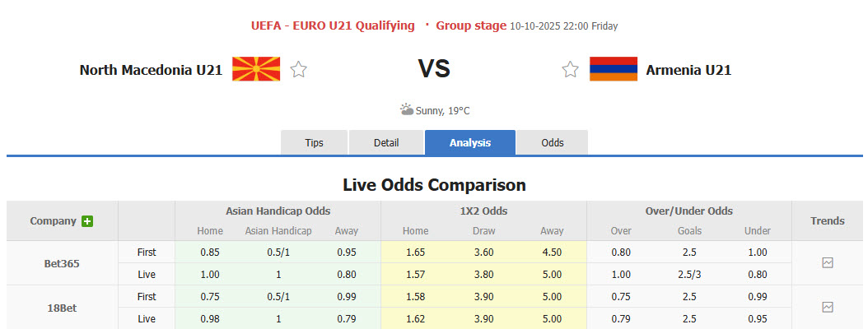This screenshot has width=868, height=329.
Task: Favorite Armenia U21 with star icon
Action: click(570, 70)
